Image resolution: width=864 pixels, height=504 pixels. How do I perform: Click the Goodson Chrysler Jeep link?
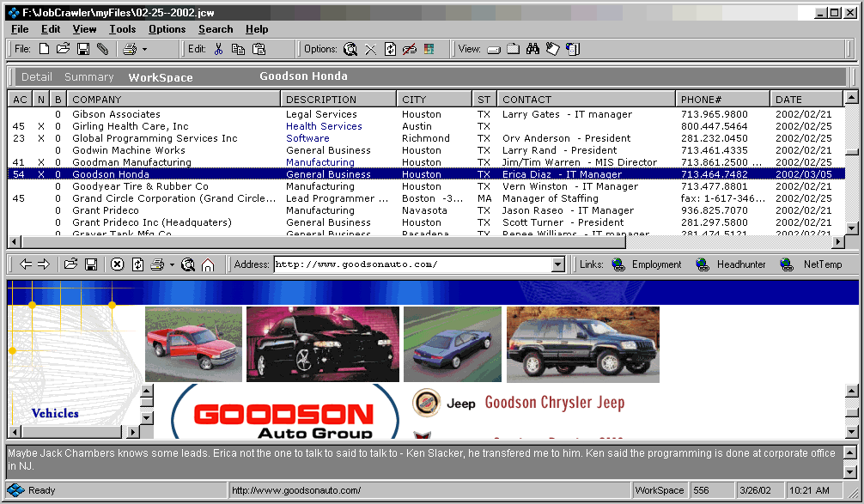554,403
